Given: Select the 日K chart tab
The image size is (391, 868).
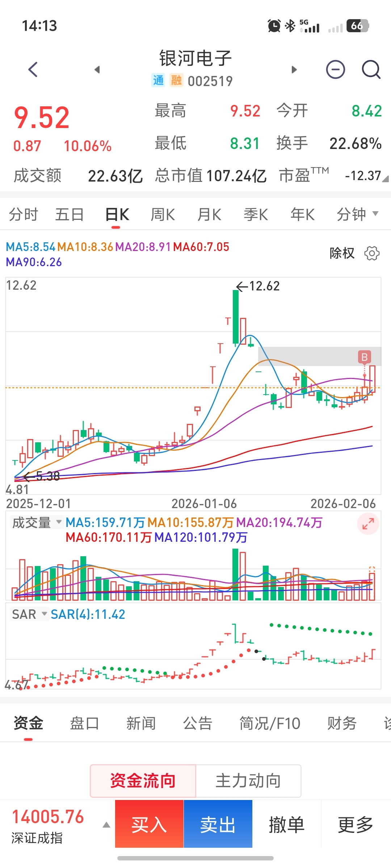Looking at the screenshot, I should tap(117, 214).
